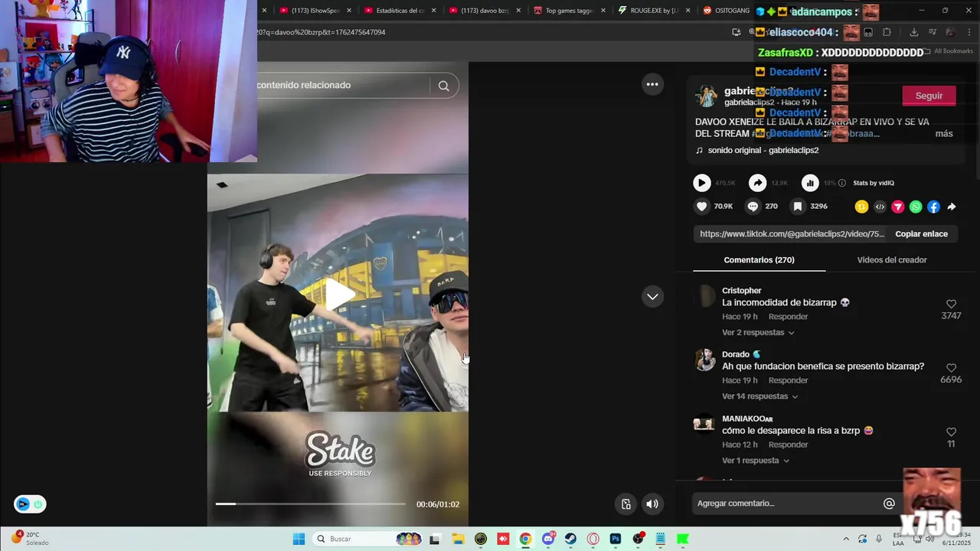Open Steam from taskbar
Screen dimensions: 980x551
(x=570, y=539)
